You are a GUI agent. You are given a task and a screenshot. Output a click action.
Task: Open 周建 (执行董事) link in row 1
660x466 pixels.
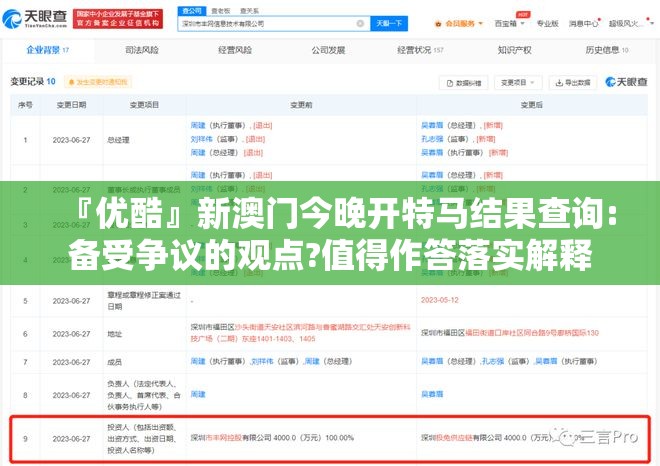point(198,125)
